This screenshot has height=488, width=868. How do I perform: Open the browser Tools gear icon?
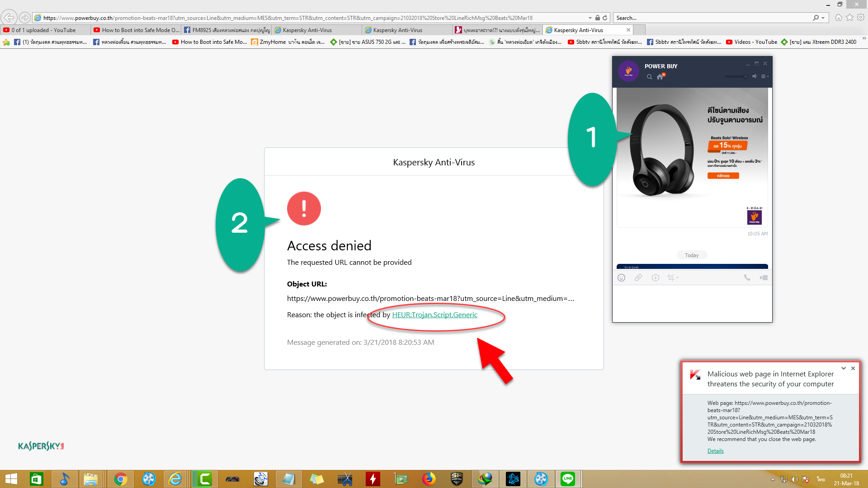coord(861,18)
